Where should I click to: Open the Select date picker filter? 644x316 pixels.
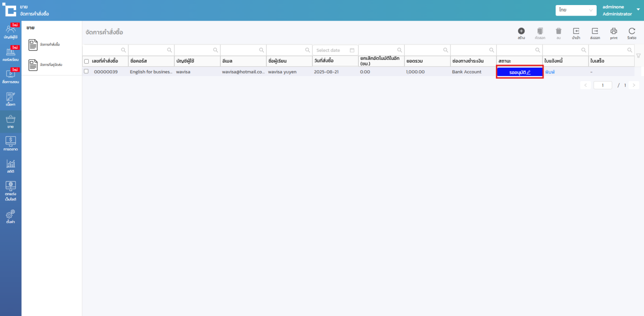point(335,50)
